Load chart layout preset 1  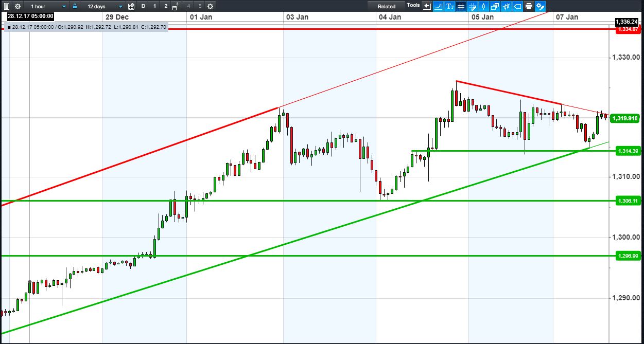click(154, 6)
